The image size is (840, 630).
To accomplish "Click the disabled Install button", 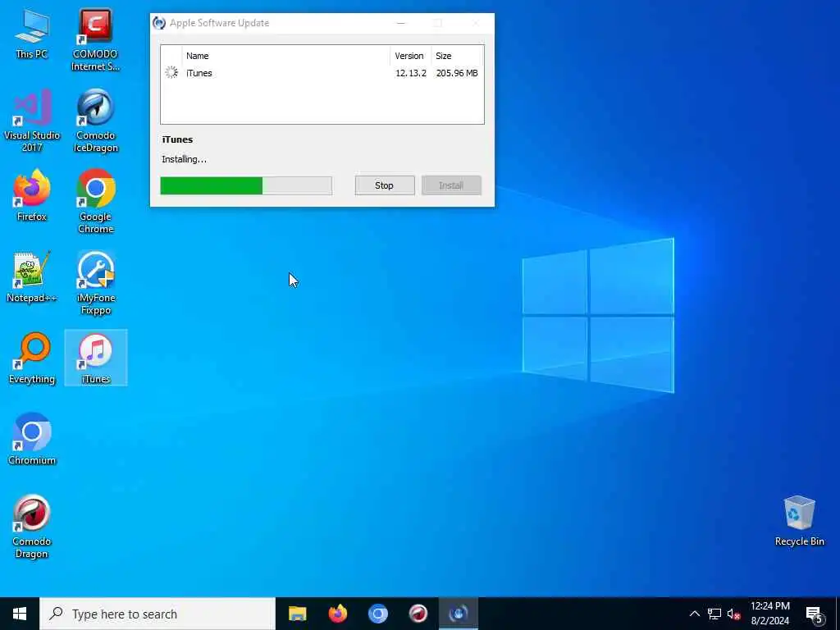I will point(451,185).
